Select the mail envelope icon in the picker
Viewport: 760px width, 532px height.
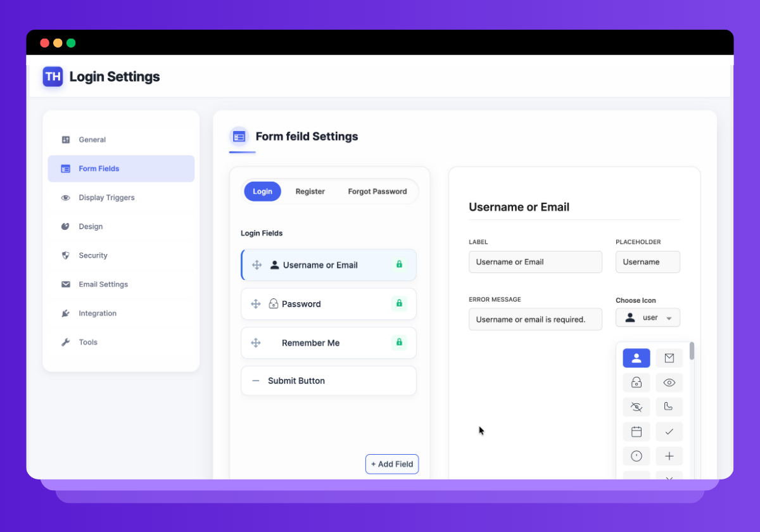click(669, 358)
